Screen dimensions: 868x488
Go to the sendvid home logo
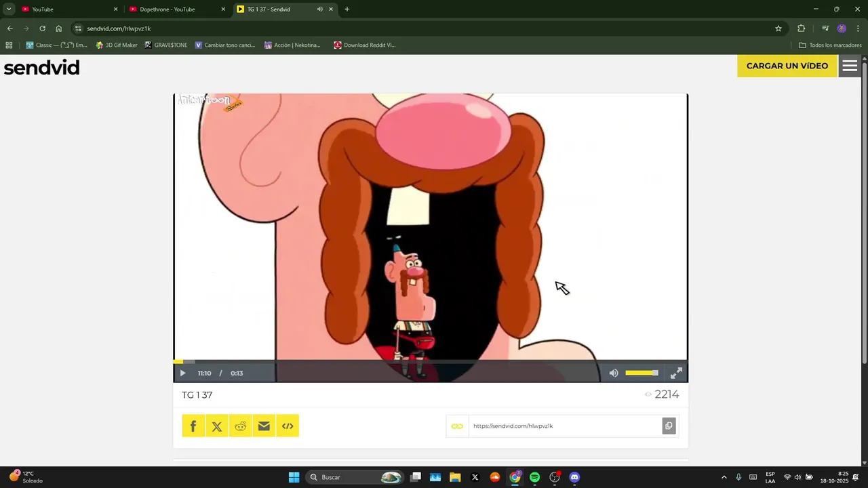pos(42,67)
